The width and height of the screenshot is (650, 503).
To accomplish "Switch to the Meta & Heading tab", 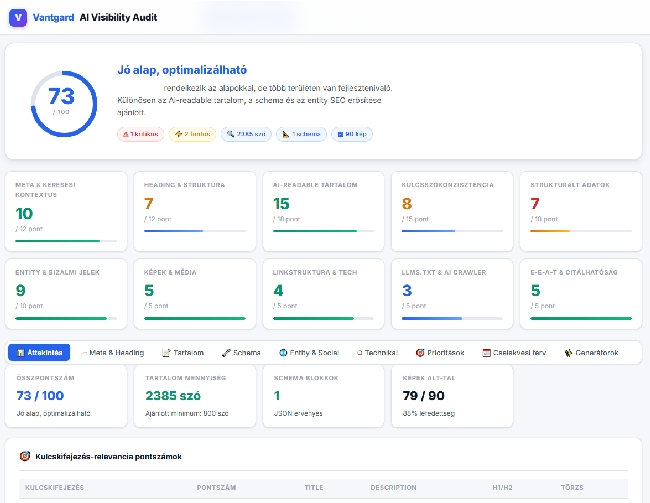I will 112,352.
